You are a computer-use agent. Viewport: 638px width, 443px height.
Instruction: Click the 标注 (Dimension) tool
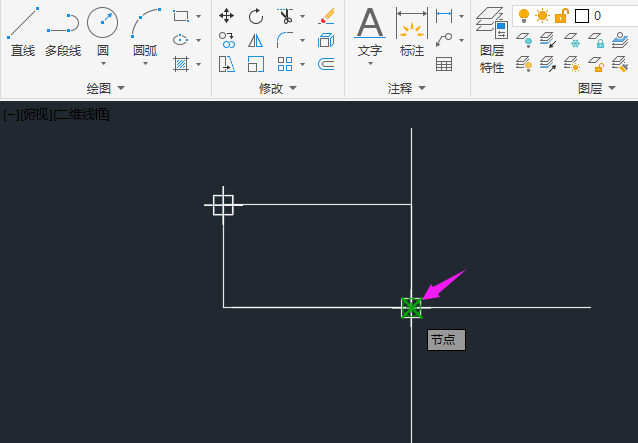click(x=412, y=32)
